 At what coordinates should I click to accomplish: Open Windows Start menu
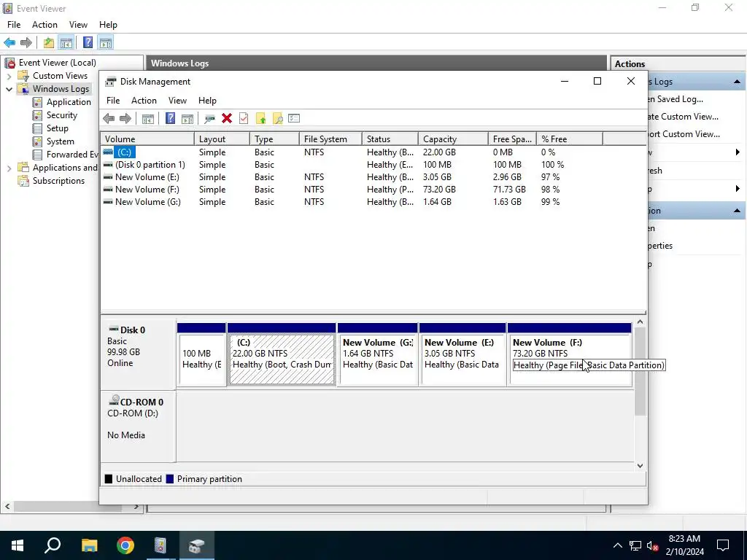click(x=18, y=545)
